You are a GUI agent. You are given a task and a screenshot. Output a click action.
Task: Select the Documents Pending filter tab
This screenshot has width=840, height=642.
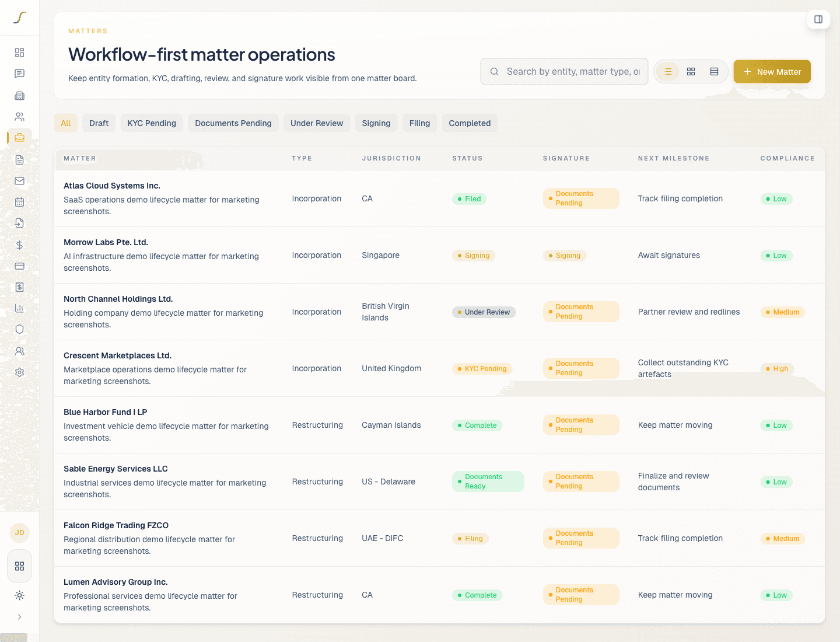coord(233,123)
